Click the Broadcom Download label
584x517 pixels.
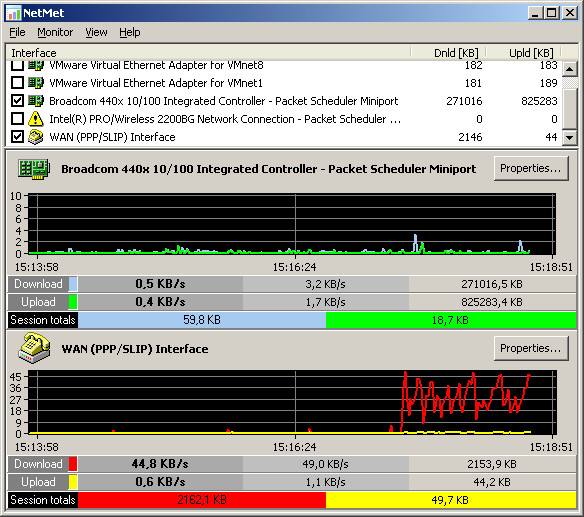[x=38, y=284]
